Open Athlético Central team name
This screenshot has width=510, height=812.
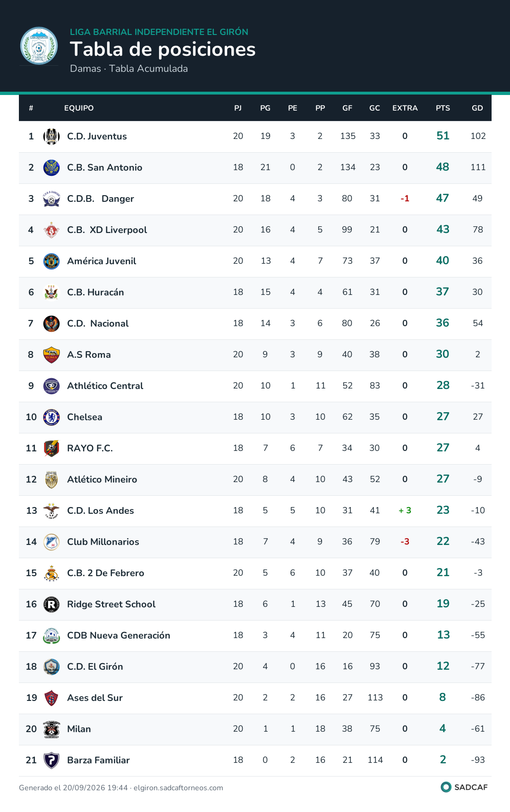[x=105, y=386]
